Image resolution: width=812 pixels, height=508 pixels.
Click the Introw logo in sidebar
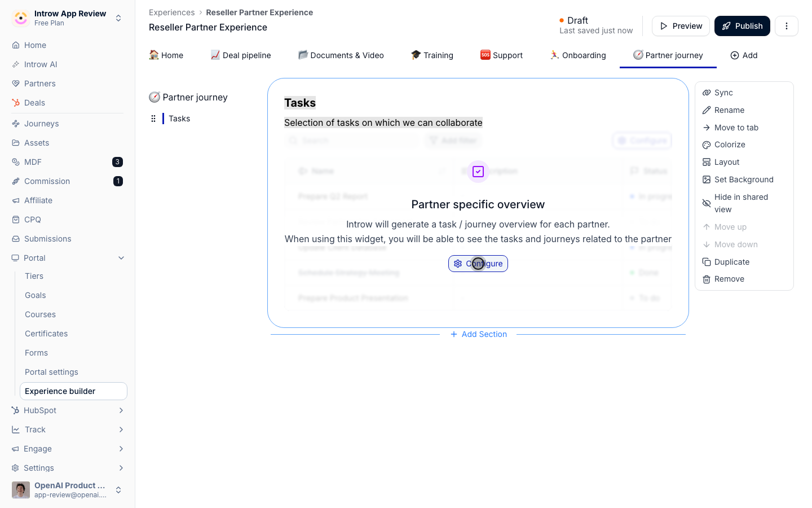click(x=21, y=18)
